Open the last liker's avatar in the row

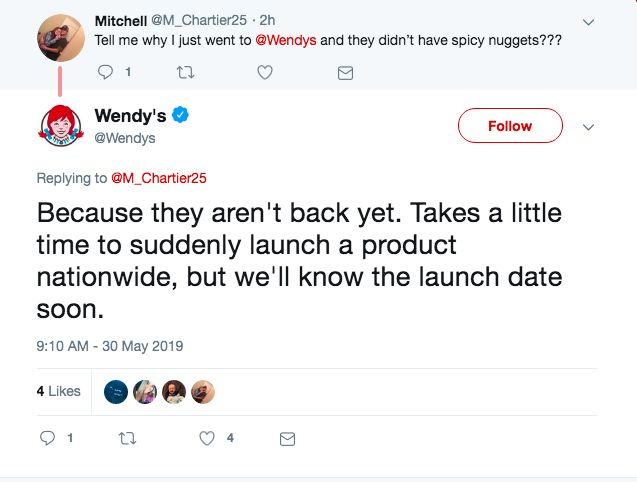[x=203, y=391]
